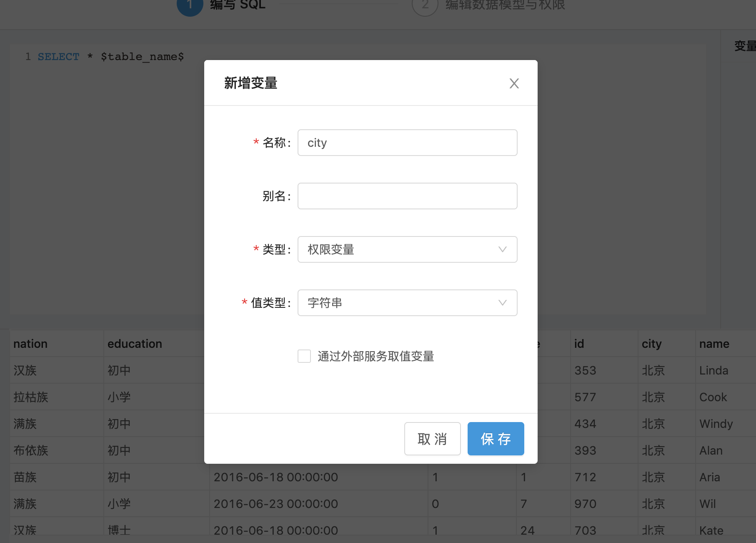Click step 1 circle for 编写 SQL
Screen dimensions: 756x543
190,5
